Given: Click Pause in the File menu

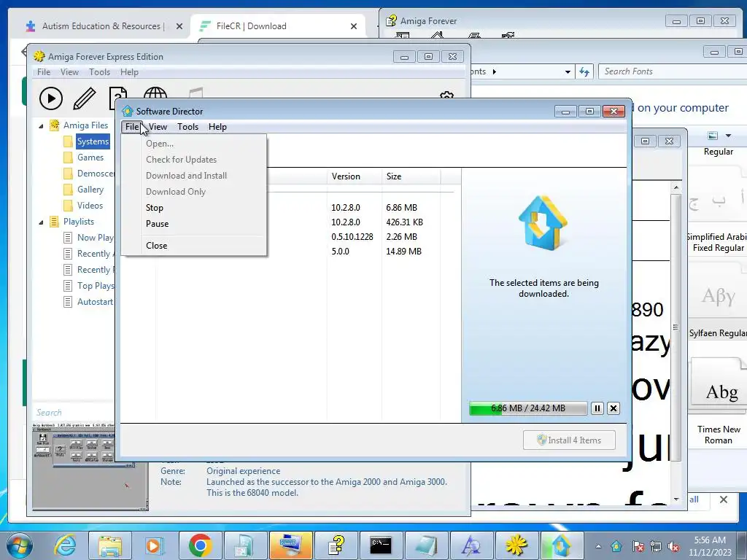Looking at the screenshot, I should (158, 224).
